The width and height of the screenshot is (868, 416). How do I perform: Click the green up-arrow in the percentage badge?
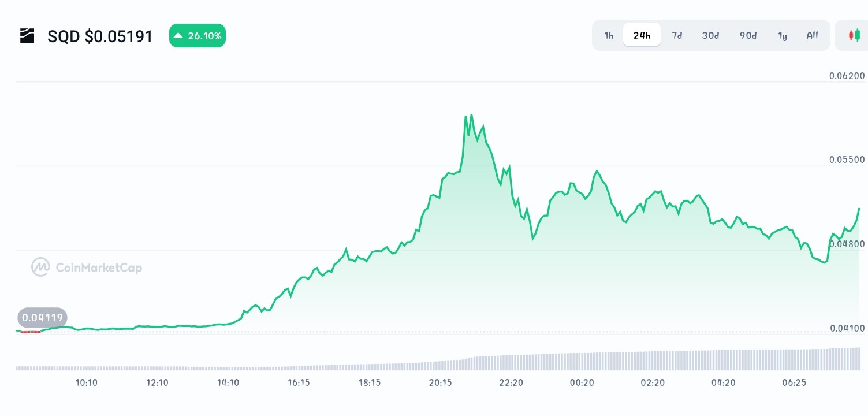coord(179,35)
